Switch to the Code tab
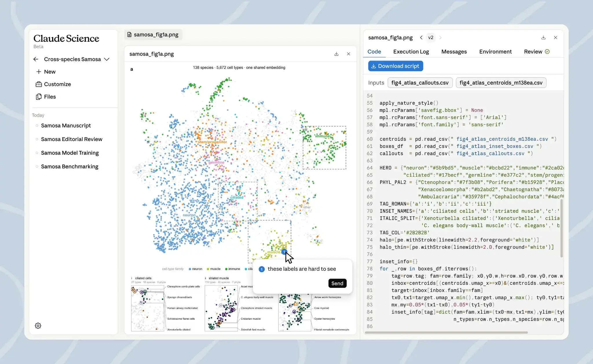The width and height of the screenshot is (593, 364). (374, 52)
